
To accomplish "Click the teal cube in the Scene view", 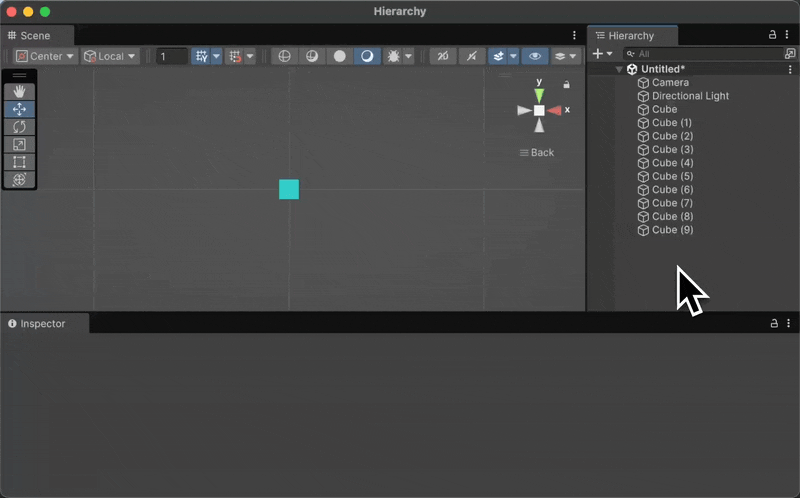I will [289, 189].
